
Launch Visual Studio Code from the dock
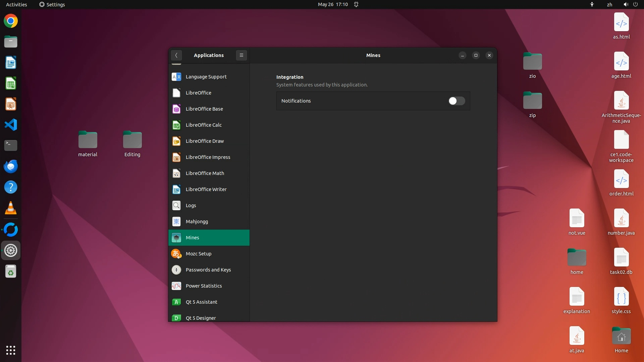point(11,125)
